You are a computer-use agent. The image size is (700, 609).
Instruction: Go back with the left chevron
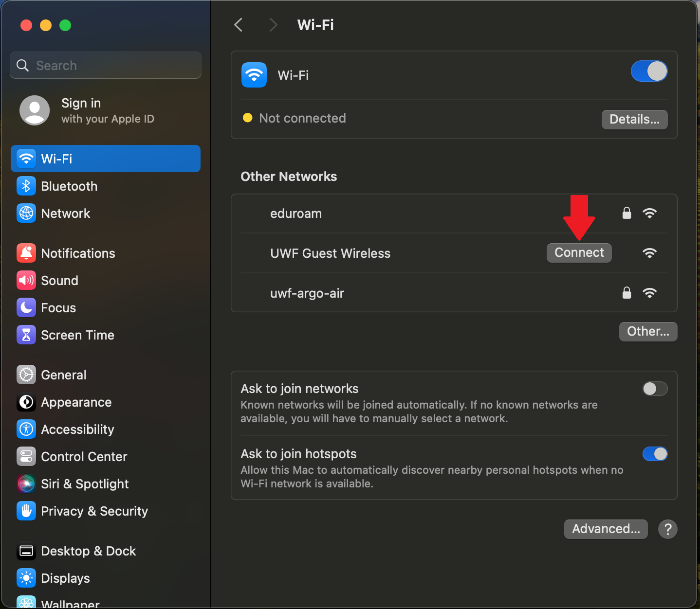[x=239, y=25]
